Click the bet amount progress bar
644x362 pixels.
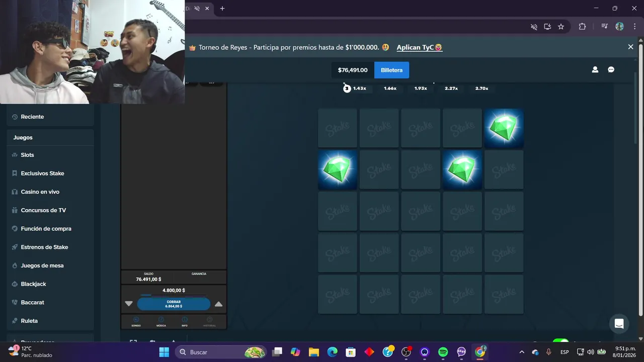[173, 295]
